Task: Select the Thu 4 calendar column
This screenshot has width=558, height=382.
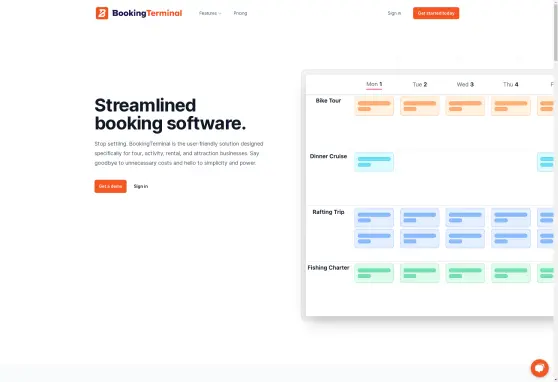Action: [511, 84]
